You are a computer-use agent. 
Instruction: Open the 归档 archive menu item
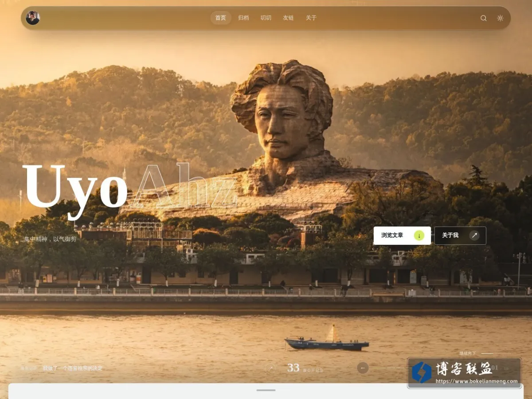point(243,18)
